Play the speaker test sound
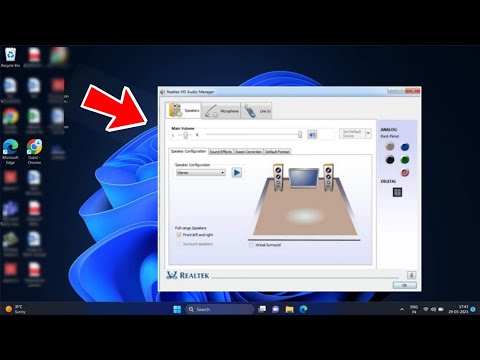 click(237, 172)
